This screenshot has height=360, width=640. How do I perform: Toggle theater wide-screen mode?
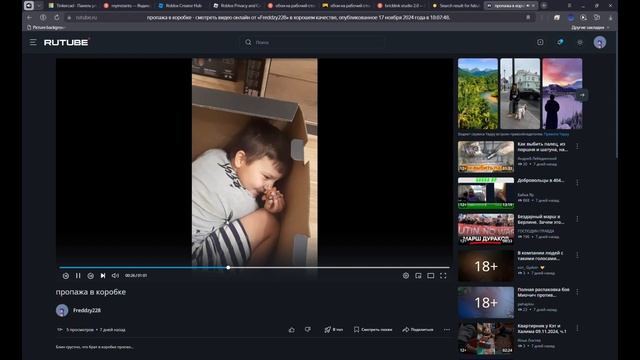coord(431,276)
